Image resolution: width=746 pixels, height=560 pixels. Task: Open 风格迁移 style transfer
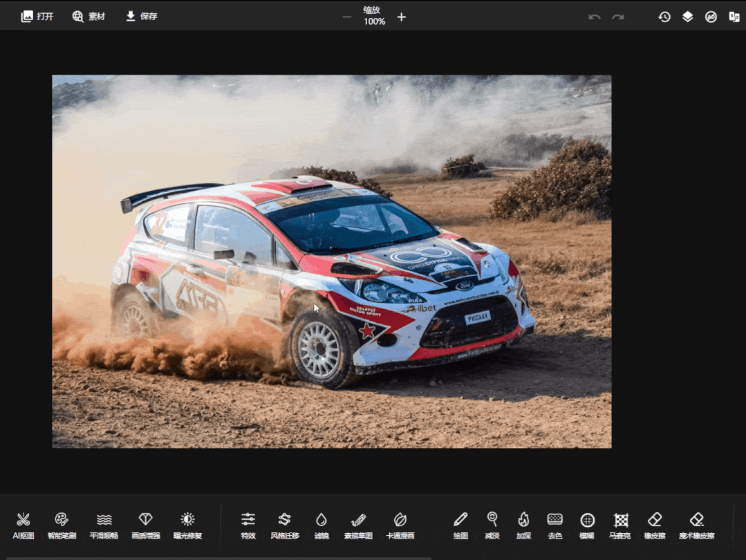(x=285, y=525)
